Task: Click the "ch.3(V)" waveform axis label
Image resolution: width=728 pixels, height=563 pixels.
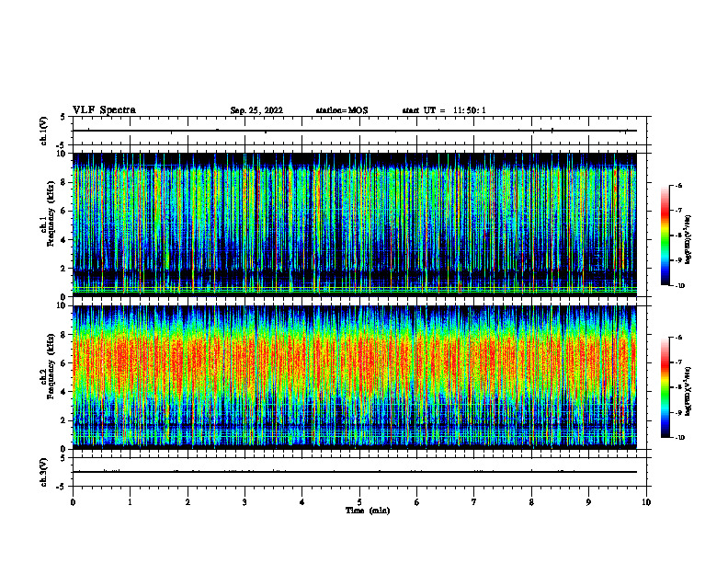Action: 44,472
